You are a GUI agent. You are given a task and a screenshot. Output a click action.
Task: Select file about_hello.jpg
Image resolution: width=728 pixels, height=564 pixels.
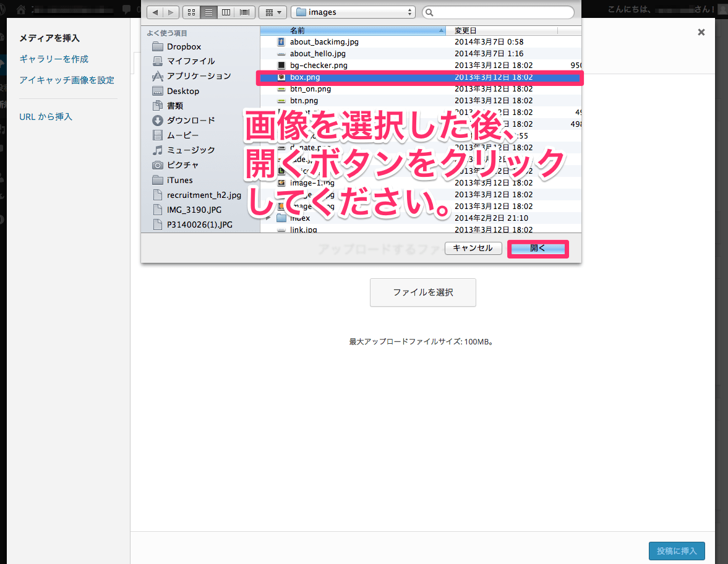[421, 53]
